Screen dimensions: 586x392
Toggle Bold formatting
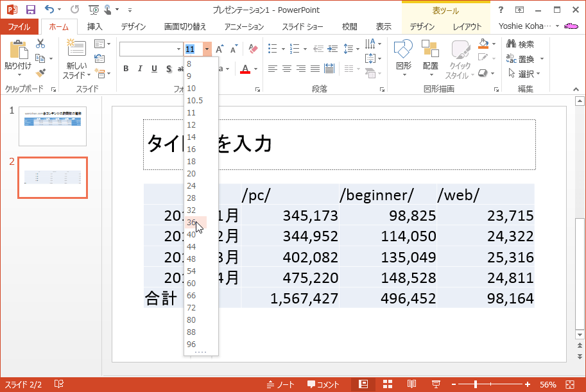click(x=126, y=69)
